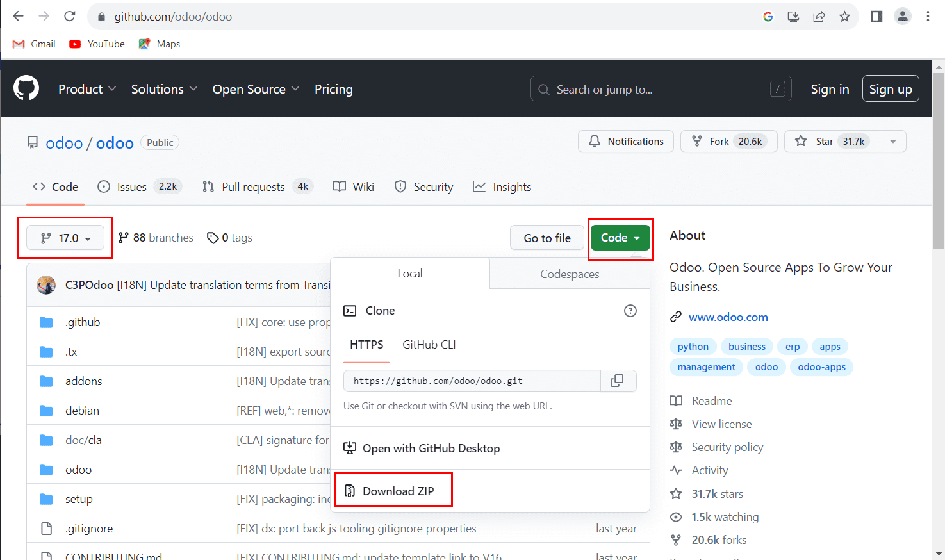Switch to the Pull requests tab
This screenshot has width=945, height=560.
click(256, 187)
